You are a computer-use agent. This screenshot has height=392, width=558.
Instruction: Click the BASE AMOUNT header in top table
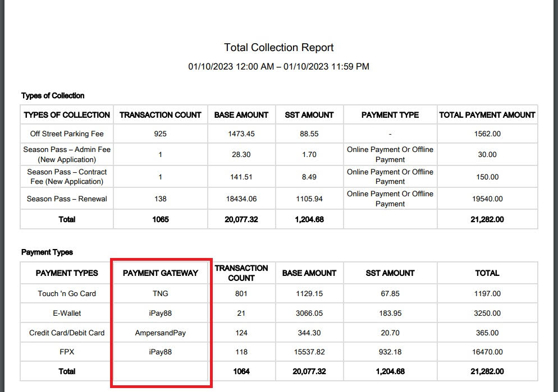241,115
